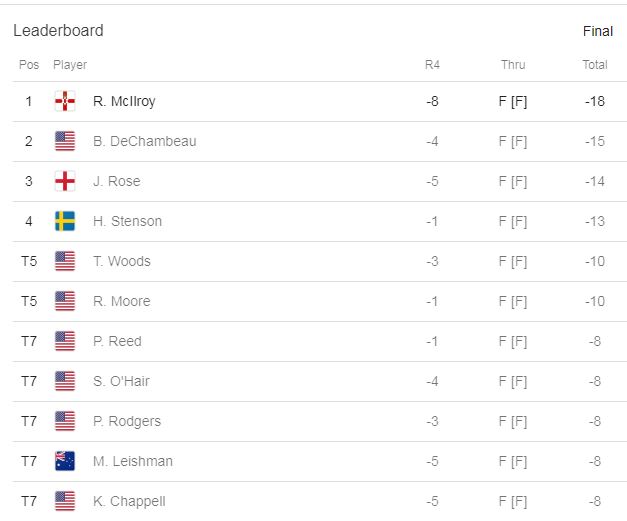Select P. Rodgers player name
This screenshot has width=627, height=521.
pos(127,421)
